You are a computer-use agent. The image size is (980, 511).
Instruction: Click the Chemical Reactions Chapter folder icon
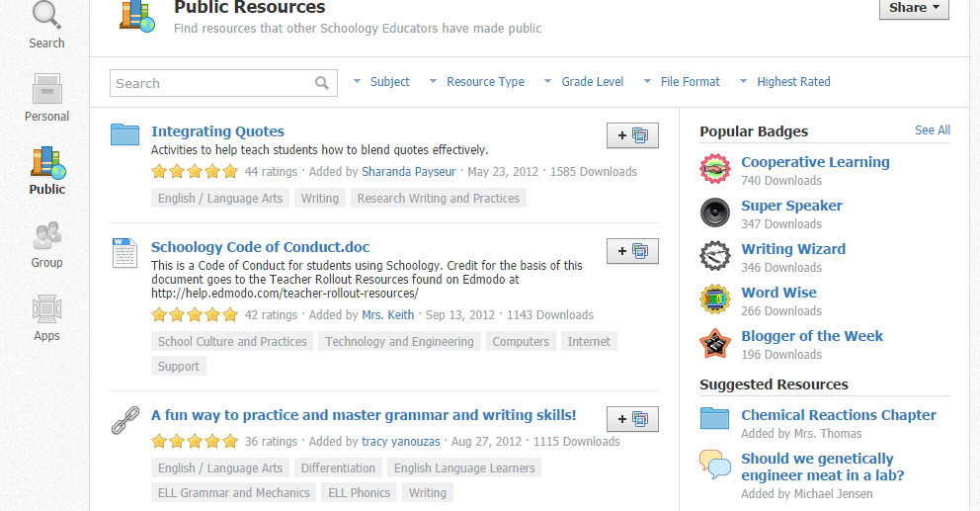point(714,418)
